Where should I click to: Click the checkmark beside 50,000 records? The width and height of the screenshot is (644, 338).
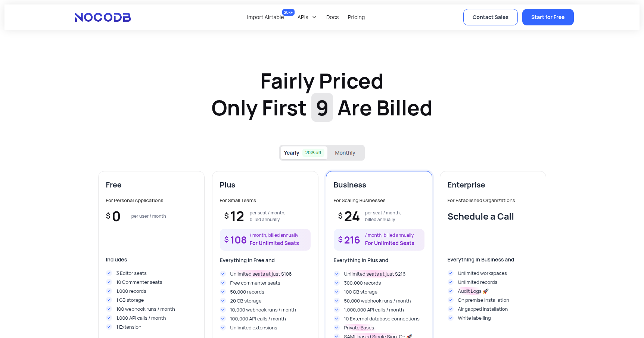(223, 292)
